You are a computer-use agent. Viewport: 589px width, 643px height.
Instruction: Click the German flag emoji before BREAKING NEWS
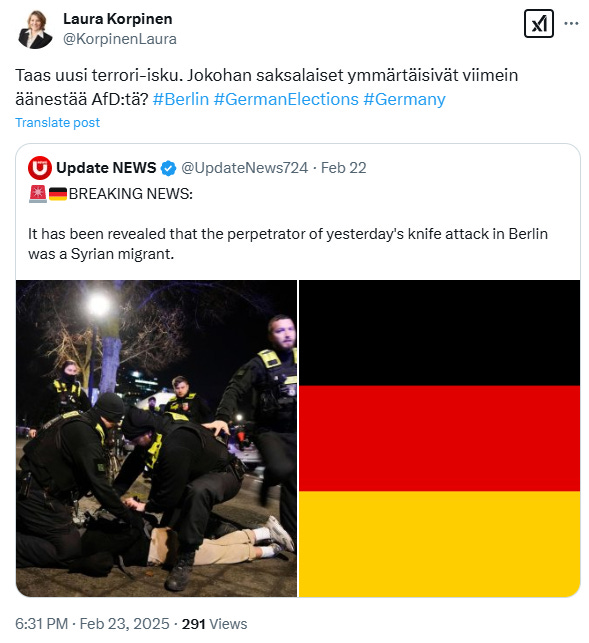tap(58, 194)
